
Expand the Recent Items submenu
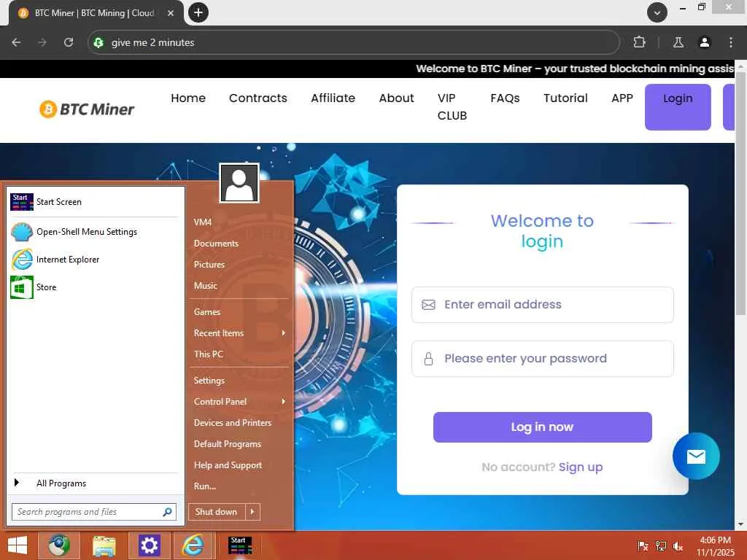coord(284,332)
